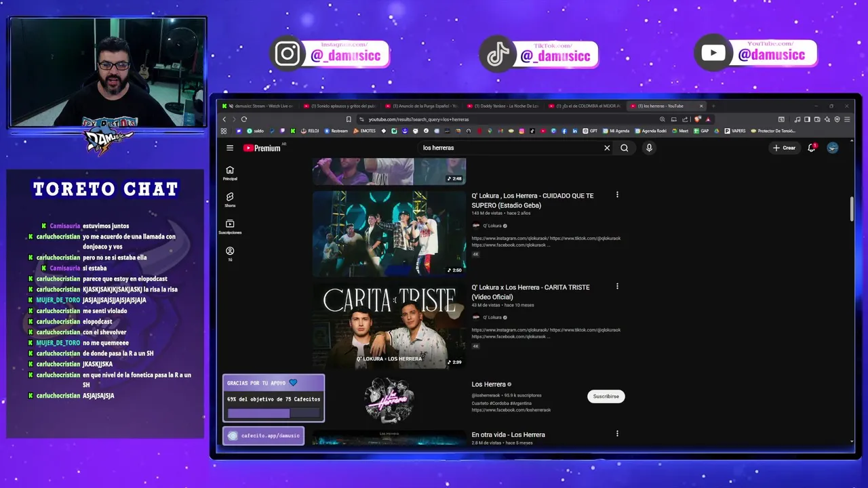
Task: Click the magnifier search button
Action: 625,148
